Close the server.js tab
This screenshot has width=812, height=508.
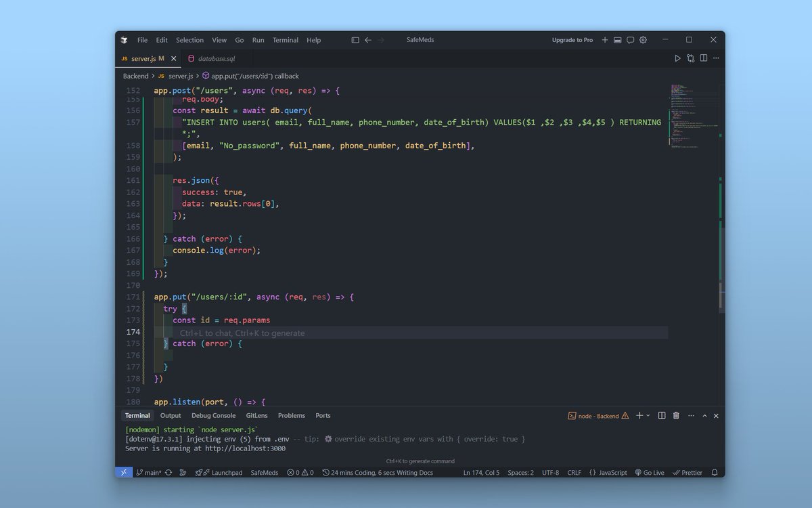coord(173,59)
